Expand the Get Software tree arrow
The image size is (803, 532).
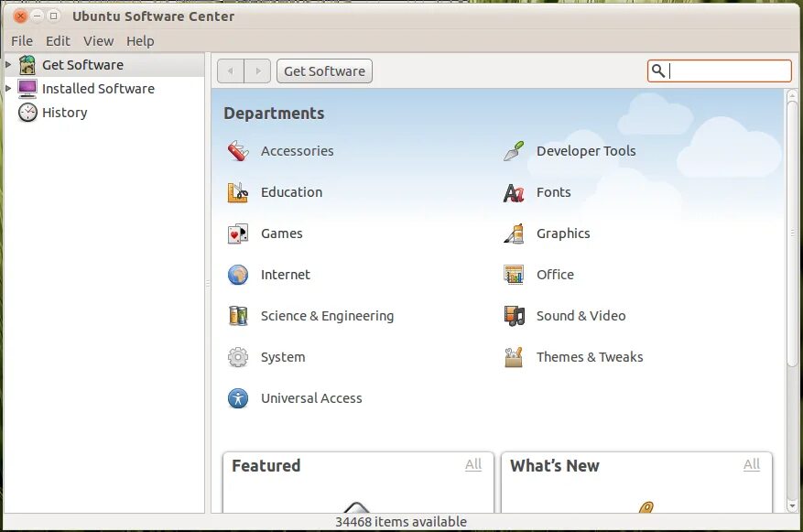point(8,64)
